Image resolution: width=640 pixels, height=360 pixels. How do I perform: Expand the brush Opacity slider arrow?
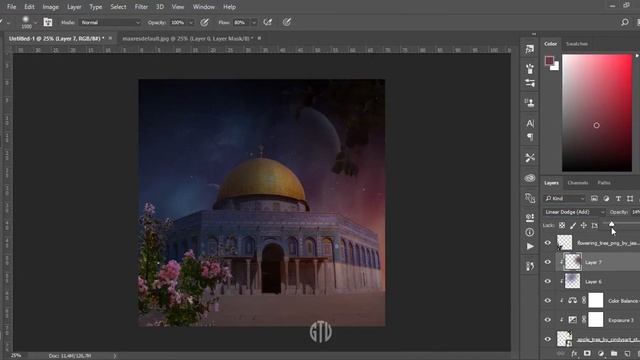point(191,22)
